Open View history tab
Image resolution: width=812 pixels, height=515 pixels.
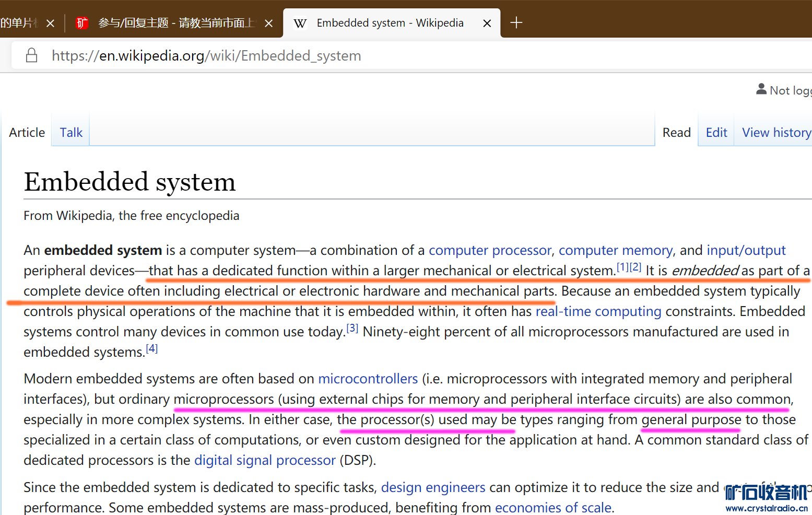pos(776,133)
